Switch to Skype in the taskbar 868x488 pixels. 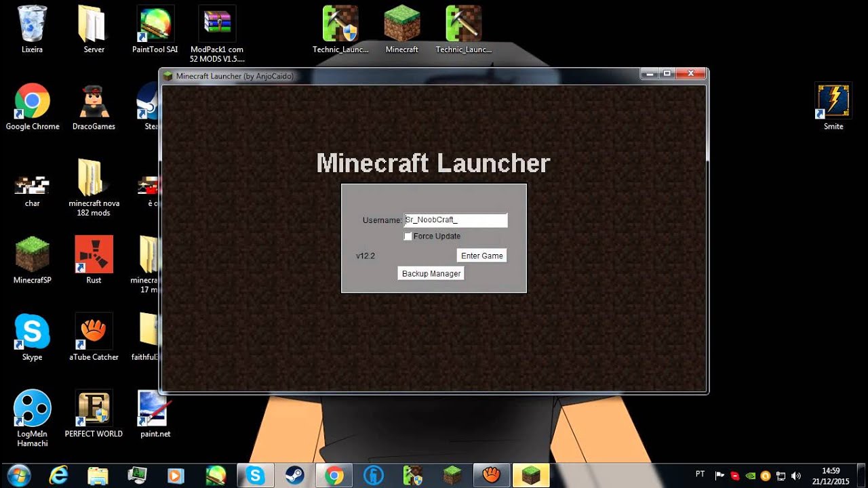click(256, 476)
